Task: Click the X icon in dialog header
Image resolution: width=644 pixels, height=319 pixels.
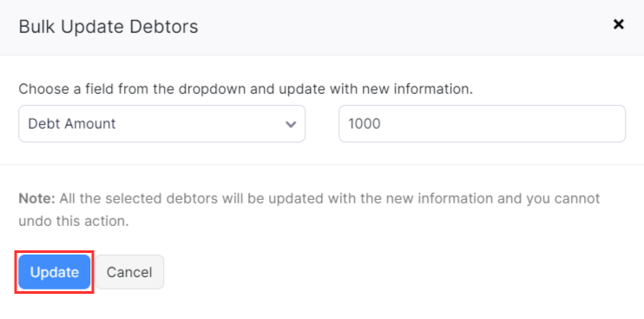Action: (618, 24)
